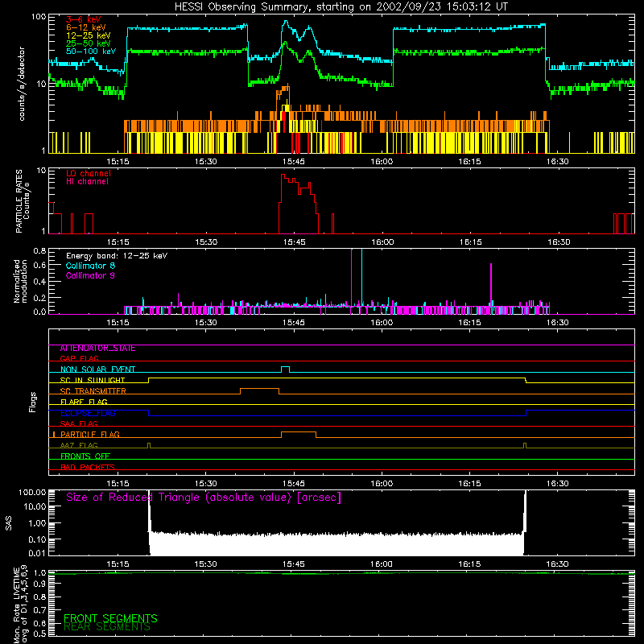This screenshot has width=644, height=644.
Task: Click the FRONTS_OFF flag label
Action: point(85,456)
